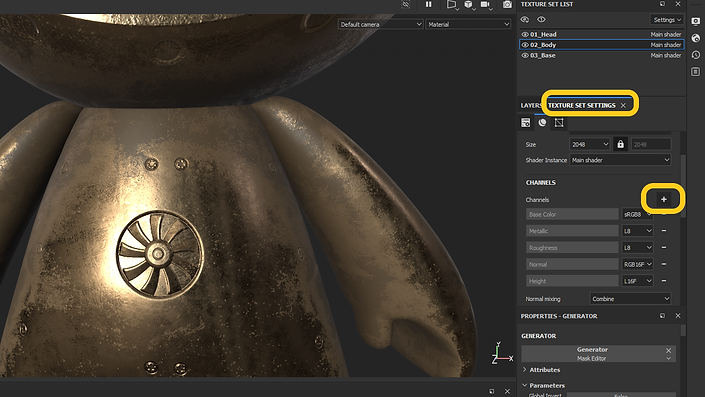Toggle the size ratio lock

click(620, 144)
